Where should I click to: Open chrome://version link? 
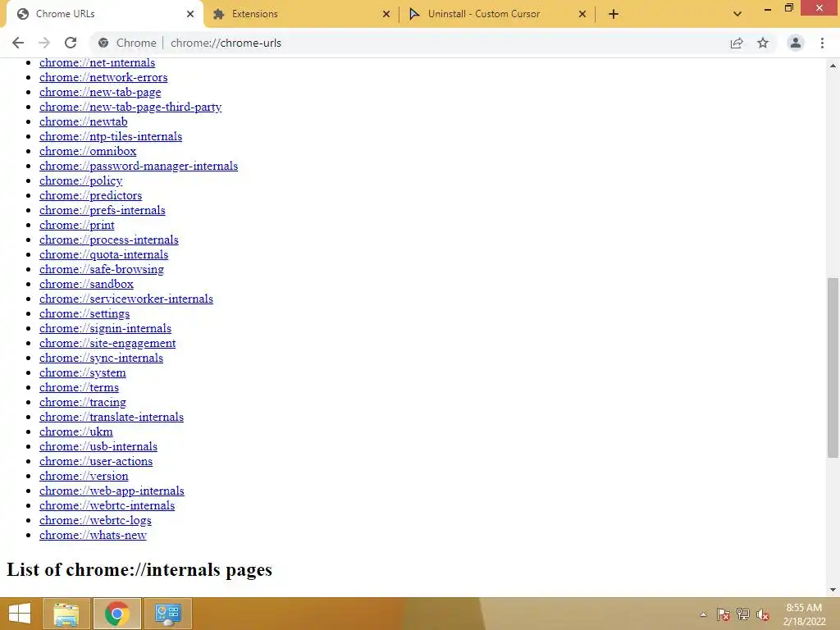tap(84, 477)
